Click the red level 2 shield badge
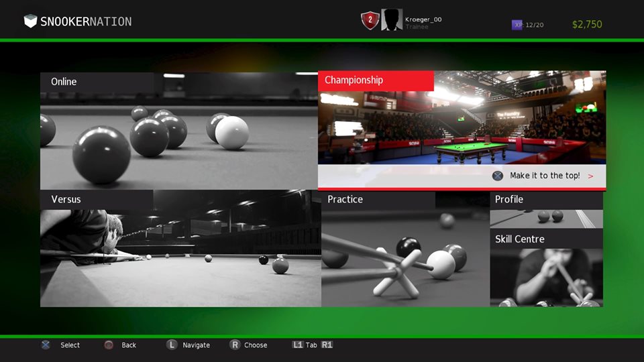The image size is (644, 362). coord(369,20)
